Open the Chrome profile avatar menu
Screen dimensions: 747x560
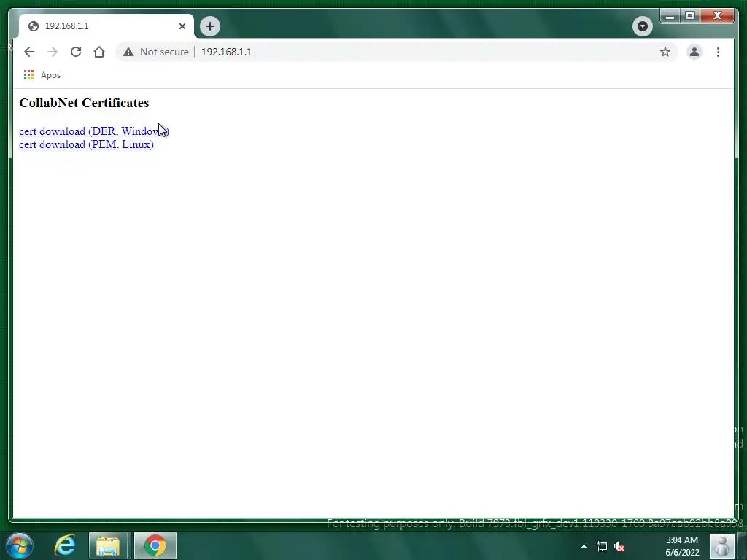(x=694, y=52)
